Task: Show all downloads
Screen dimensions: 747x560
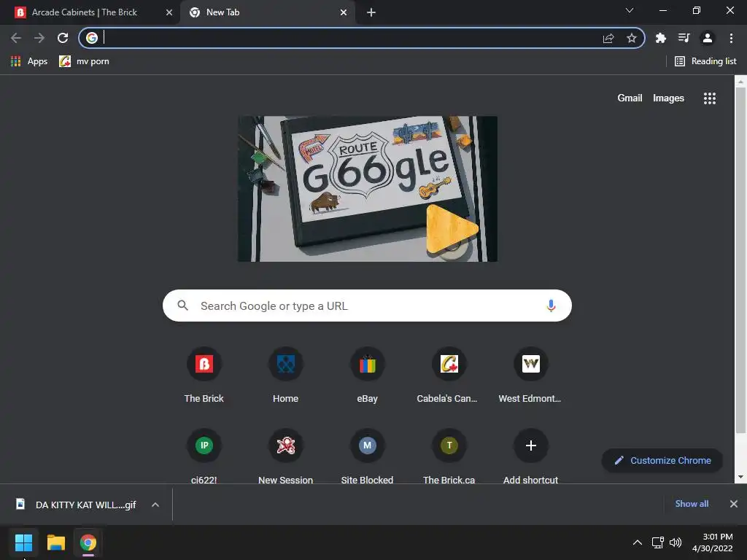Action: pyautogui.click(x=692, y=504)
